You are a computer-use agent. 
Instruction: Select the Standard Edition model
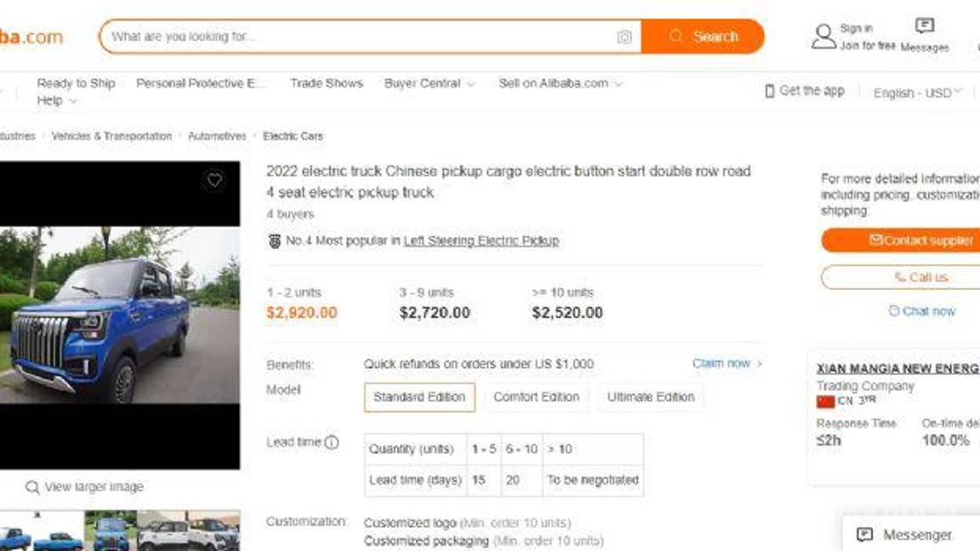pos(419,397)
